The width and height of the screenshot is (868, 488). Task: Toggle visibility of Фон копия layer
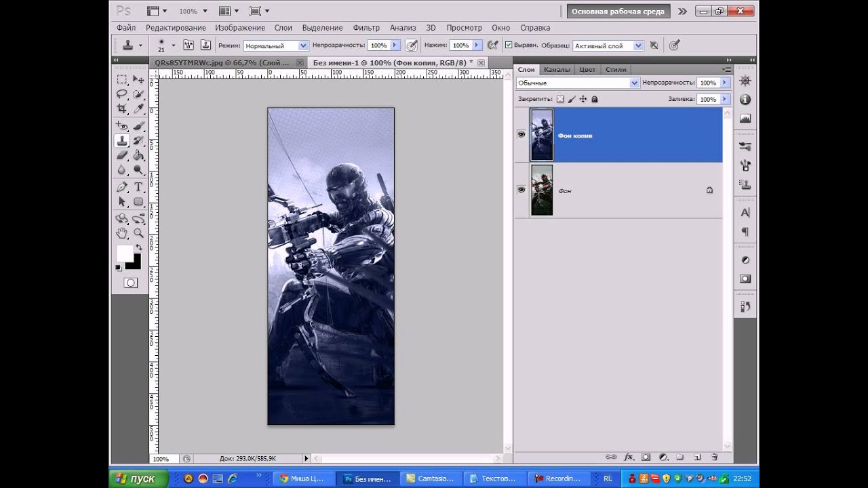point(521,135)
